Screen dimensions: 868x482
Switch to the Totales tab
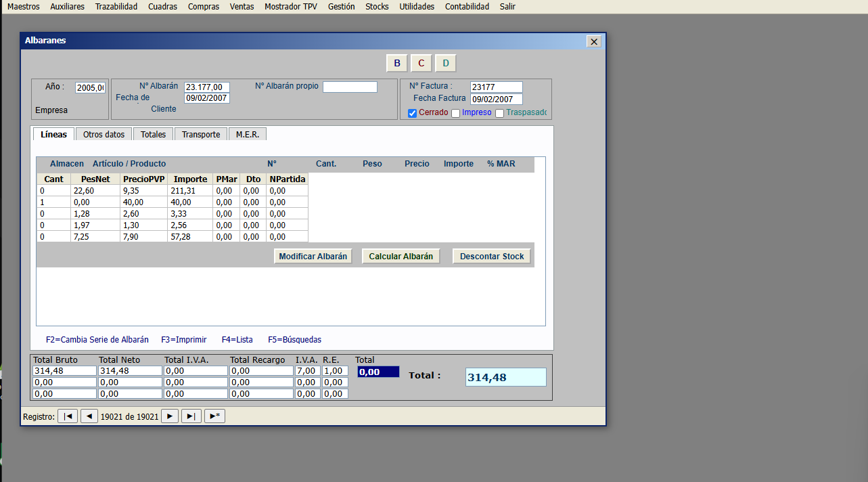click(x=153, y=134)
